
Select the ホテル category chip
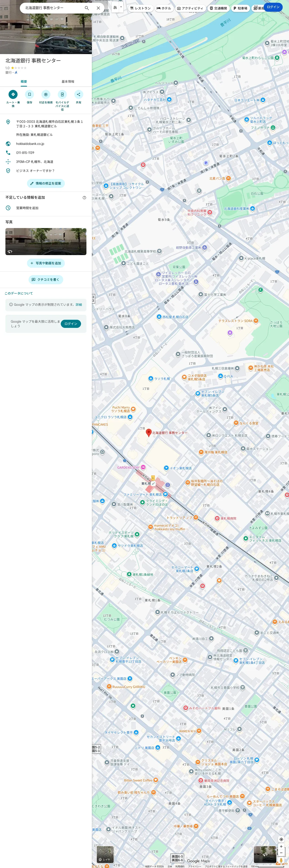click(164, 8)
